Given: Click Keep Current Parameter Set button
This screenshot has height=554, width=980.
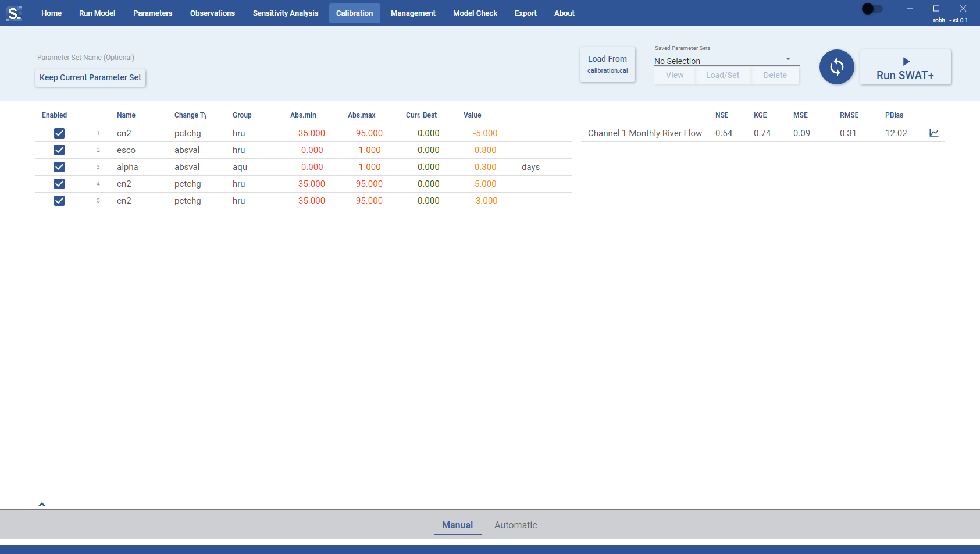Looking at the screenshot, I should [x=90, y=77].
